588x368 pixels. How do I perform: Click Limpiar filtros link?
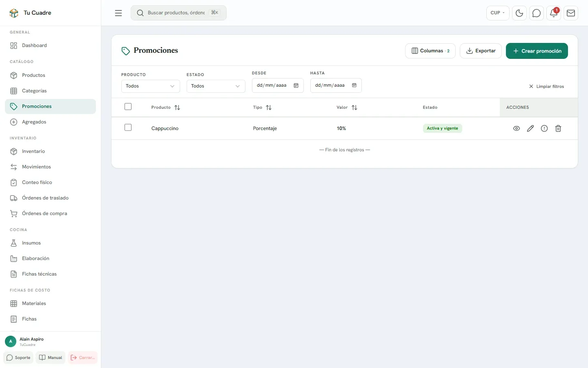(546, 86)
